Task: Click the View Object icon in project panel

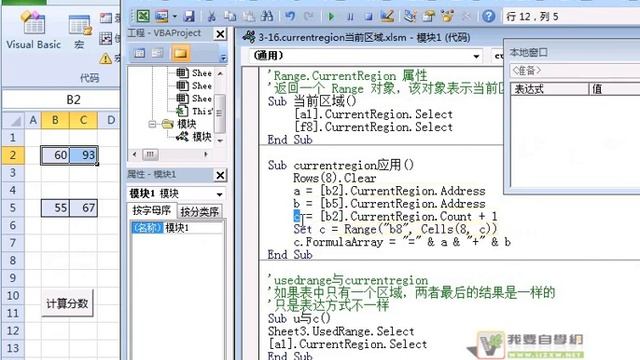Action: tap(158, 53)
